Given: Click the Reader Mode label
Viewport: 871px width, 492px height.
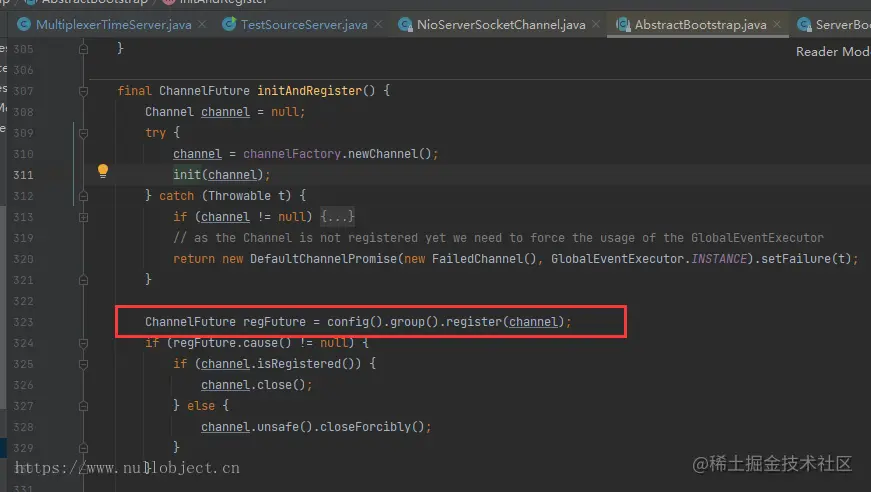Looking at the screenshot, I should pos(833,52).
